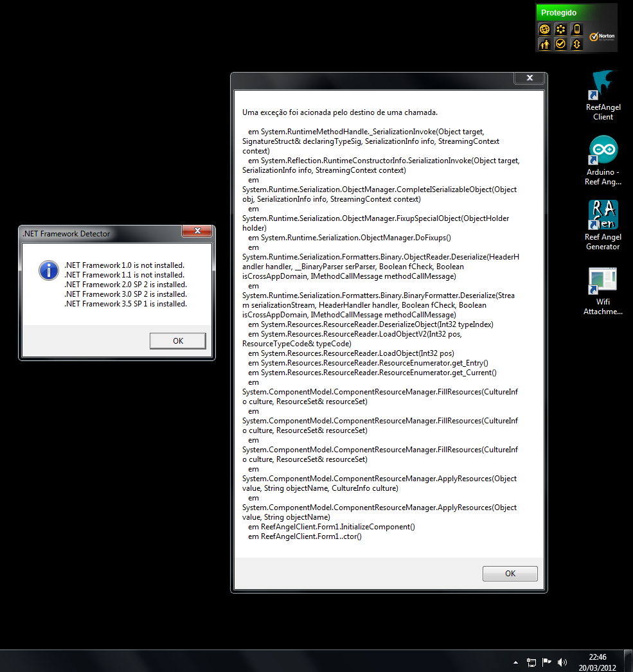
Task: Click the "ResourceEnumerator.get_Current()" line
Action: click(373, 373)
